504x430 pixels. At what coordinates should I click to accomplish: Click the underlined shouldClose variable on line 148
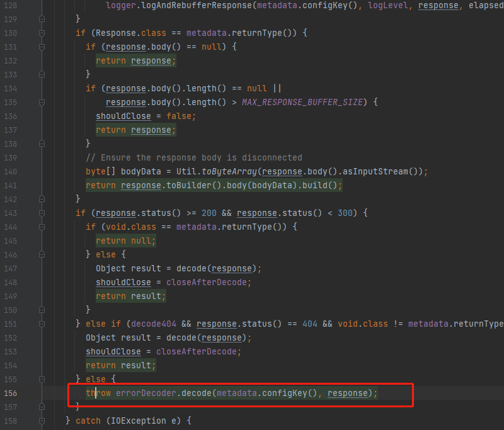123,282
